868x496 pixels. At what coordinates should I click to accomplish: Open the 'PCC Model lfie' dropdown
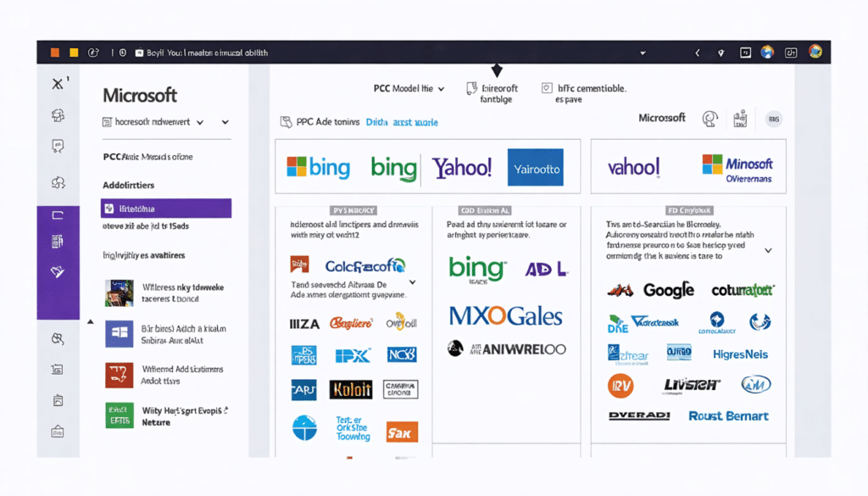point(409,88)
